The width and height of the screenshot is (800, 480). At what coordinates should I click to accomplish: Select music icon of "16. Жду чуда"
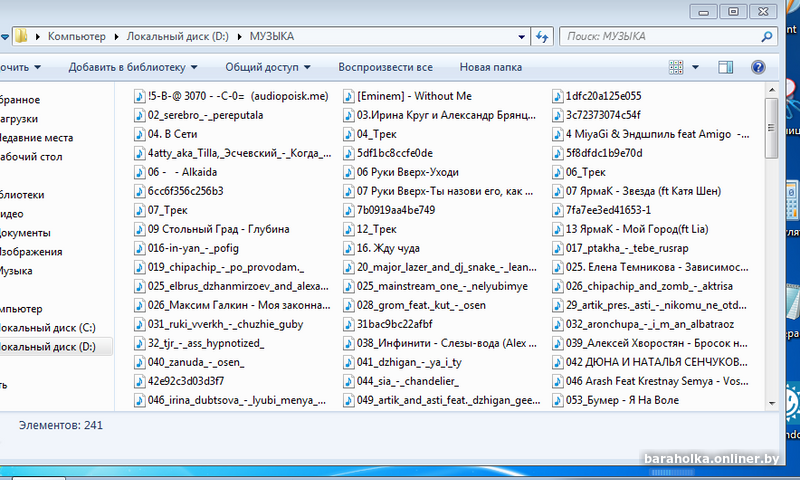(x=348, y=248)
